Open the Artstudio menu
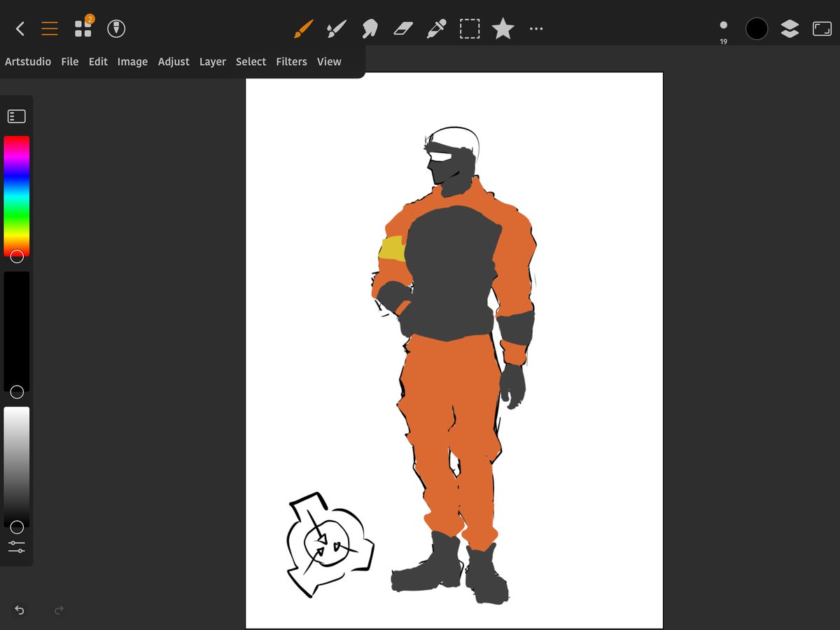This screenshot has height=630, width=840. click(x=28, y=62)
